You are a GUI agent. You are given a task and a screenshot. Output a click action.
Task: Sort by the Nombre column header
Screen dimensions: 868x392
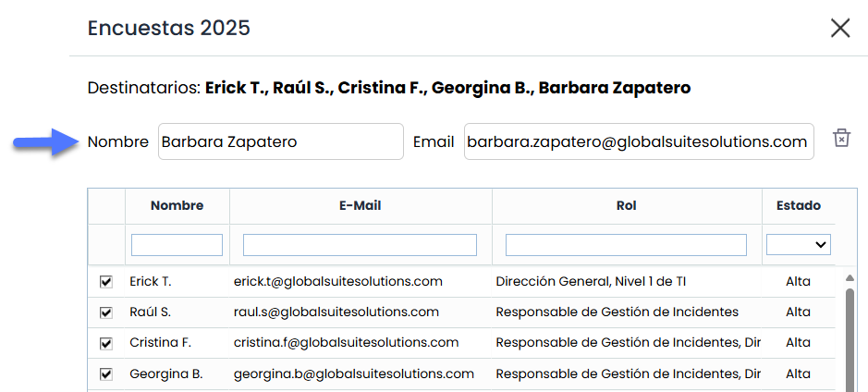tap(177, 205)
